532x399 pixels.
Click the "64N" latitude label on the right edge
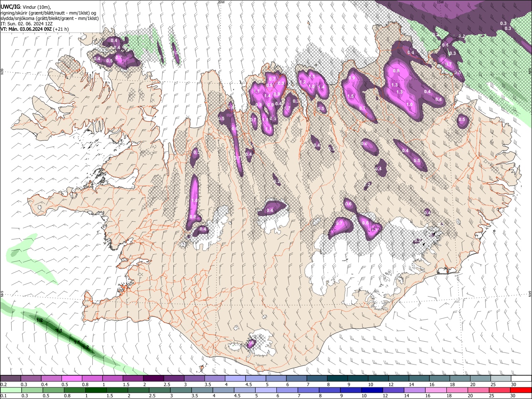[x=530, y=294]
